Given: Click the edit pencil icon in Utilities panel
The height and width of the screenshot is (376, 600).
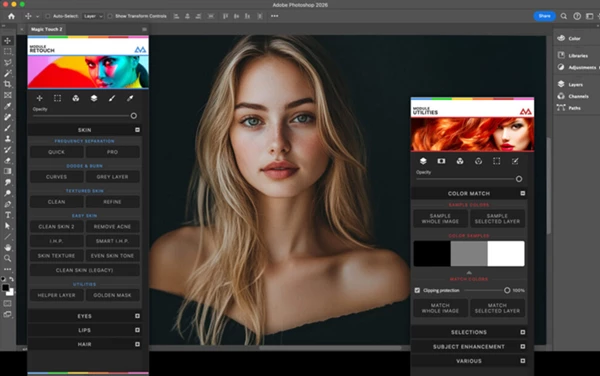Looking at the screenshot, I should coord(515,161).
